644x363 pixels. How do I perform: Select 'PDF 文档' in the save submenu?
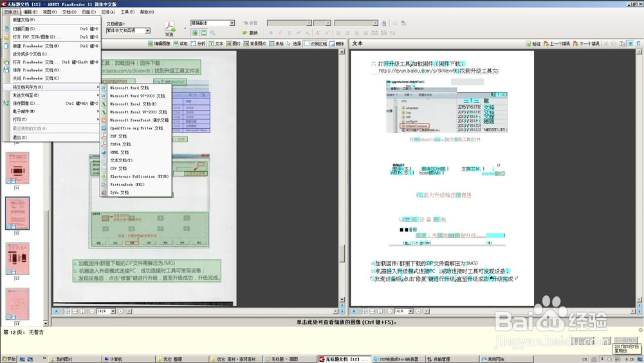point(118,136)
